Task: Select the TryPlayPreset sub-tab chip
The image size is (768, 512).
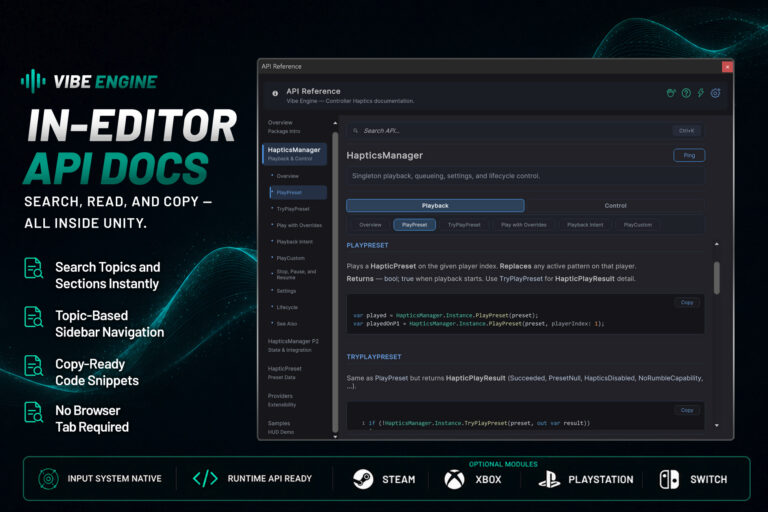Action: click(x=464, y=225)
